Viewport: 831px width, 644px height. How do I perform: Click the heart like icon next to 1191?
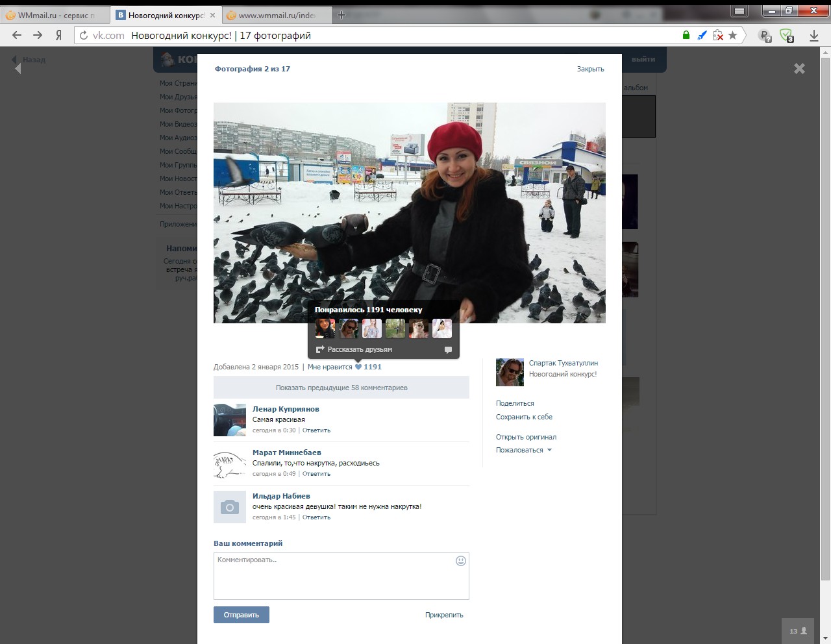[x=358, y=367]
